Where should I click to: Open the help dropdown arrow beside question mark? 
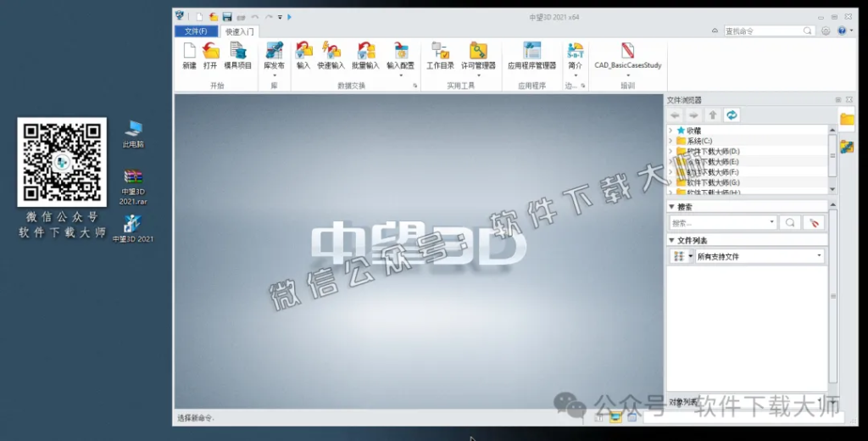[x=851, y=31]
